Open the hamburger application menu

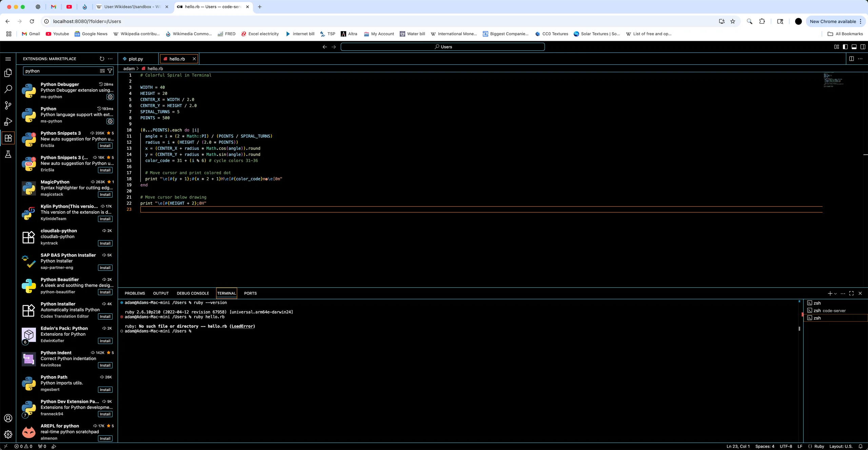(8, 59)
